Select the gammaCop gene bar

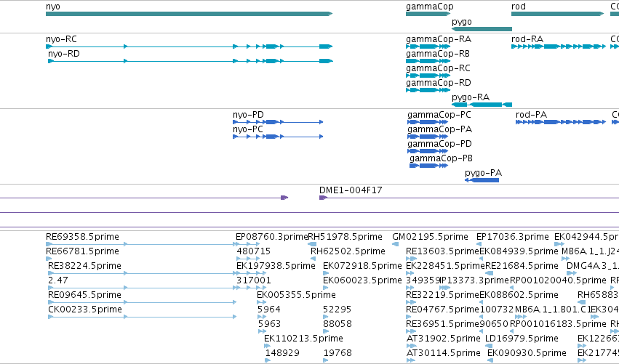click(x=428, y=14)
